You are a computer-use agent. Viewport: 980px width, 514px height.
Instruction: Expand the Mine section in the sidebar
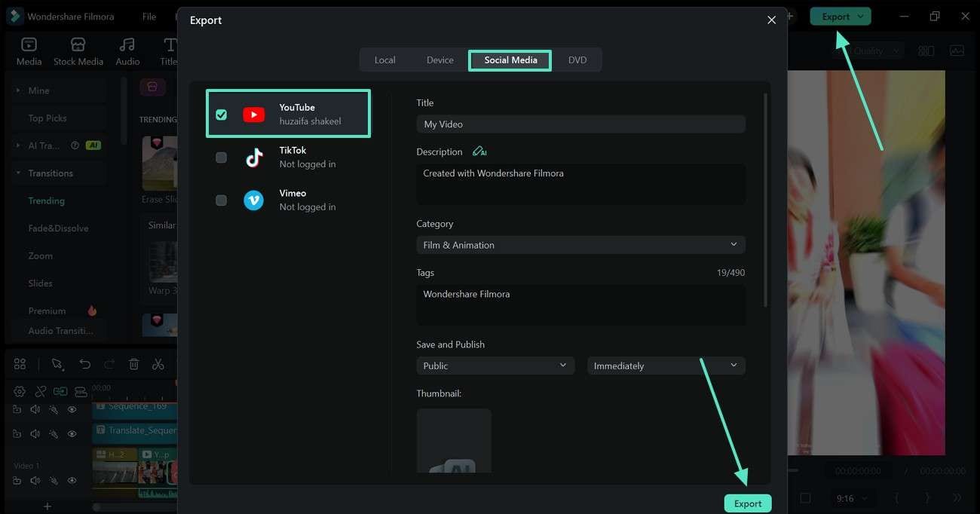tap(18, 90)
